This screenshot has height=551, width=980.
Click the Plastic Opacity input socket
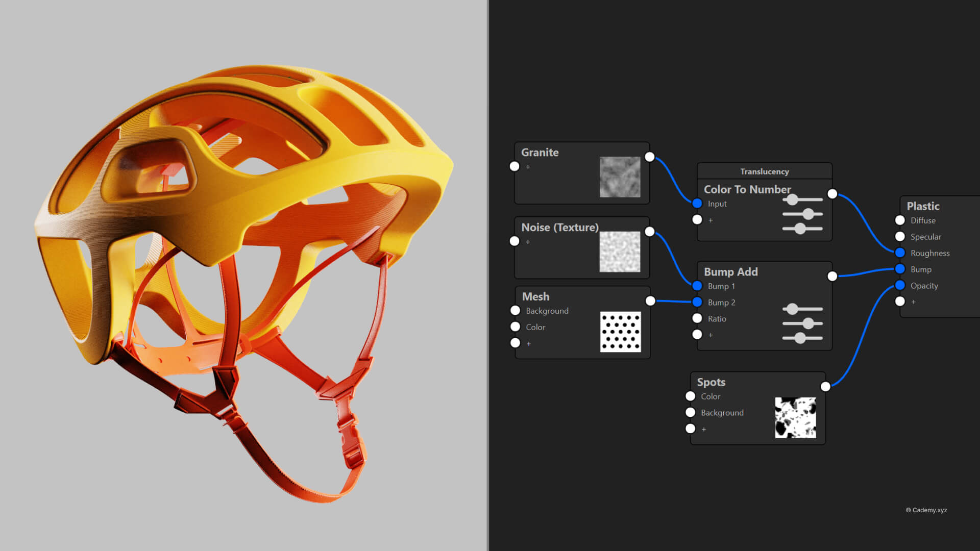tap(900, 286)
